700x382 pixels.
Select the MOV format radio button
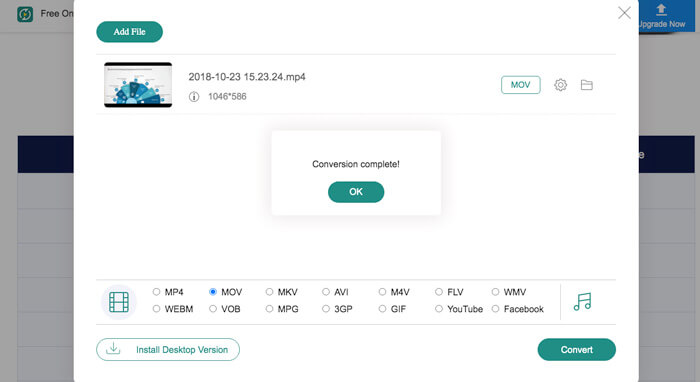pos(213,292)
